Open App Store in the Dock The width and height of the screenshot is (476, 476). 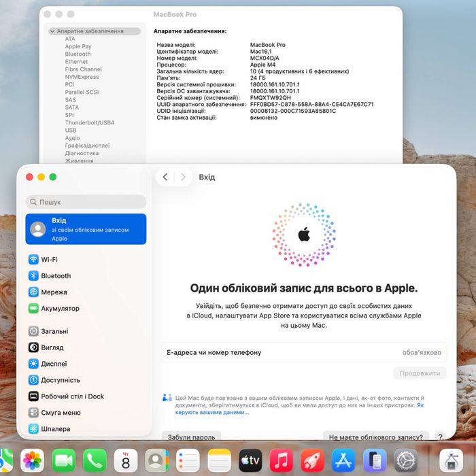tap(343, 460)
